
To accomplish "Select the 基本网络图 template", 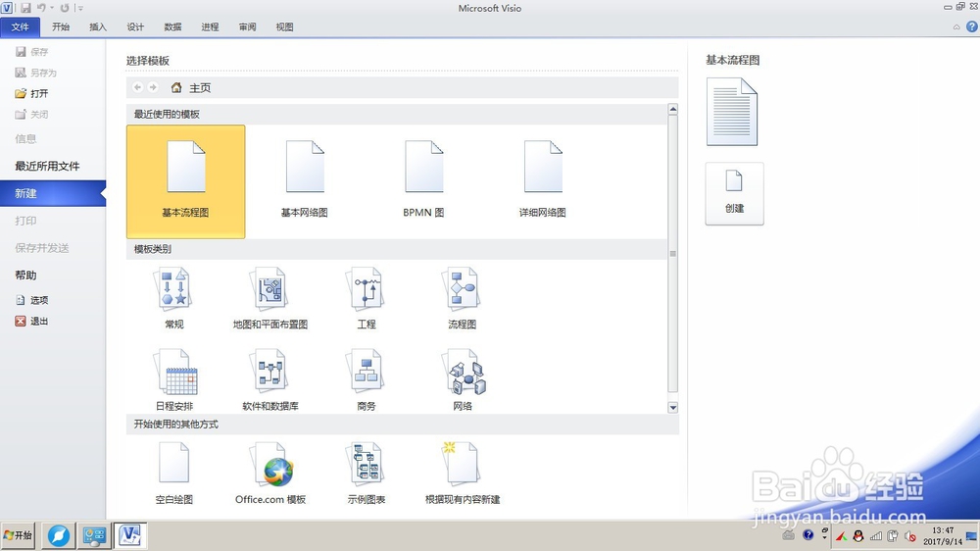I will point(305,180).
